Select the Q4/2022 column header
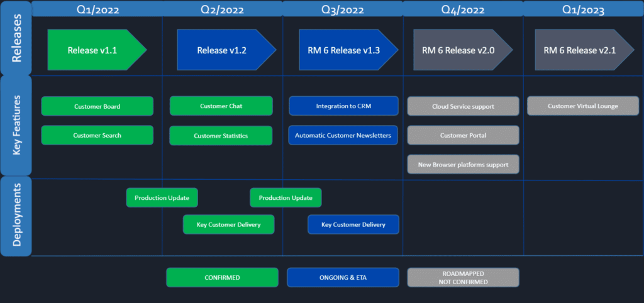 pos(463,9)
